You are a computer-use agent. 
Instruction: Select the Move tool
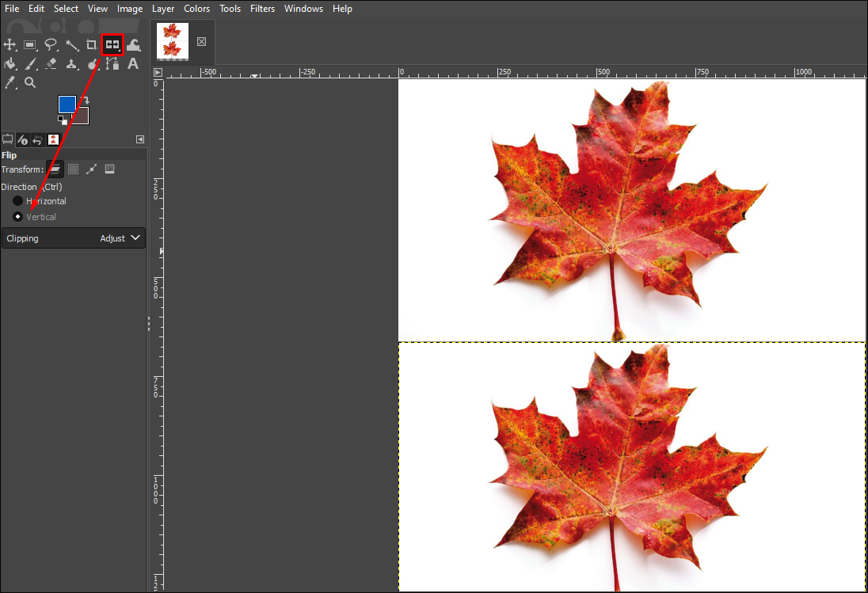(10, 45)
